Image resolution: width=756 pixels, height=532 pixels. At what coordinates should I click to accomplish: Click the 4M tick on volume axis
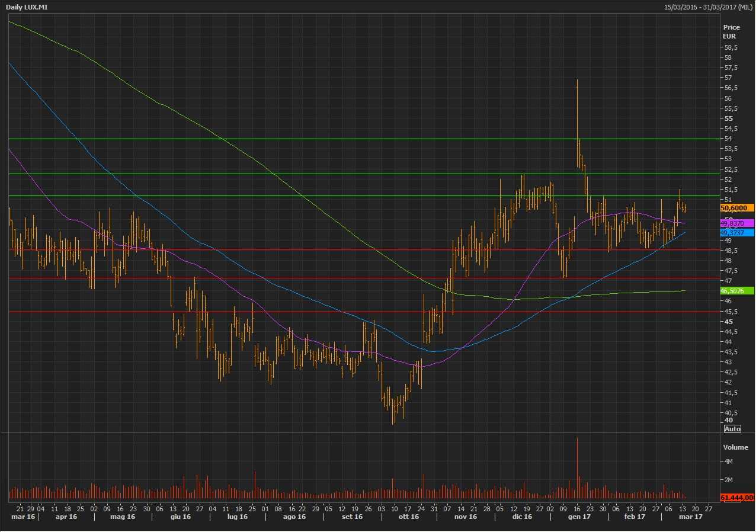[728, 461]
